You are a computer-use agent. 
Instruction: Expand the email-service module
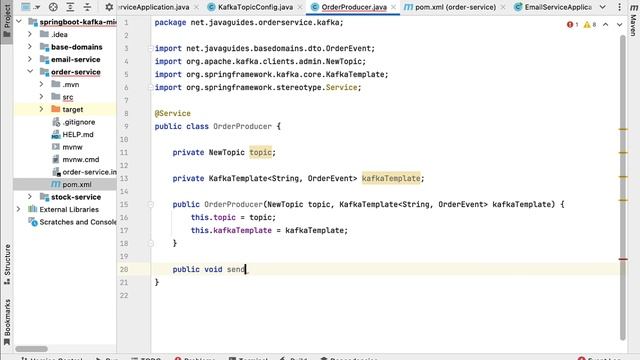pos(30,59)
